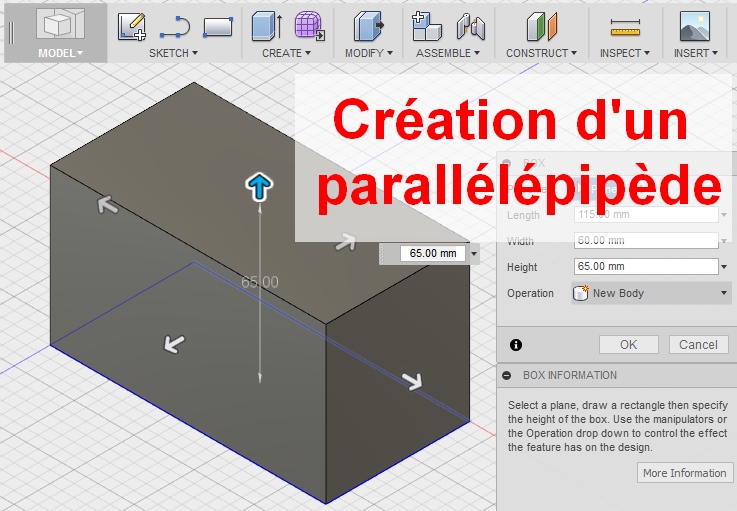This screenshot has width=737, height=511.
Task: Click the toolbar grip handle at left
Action: [11, 33]
